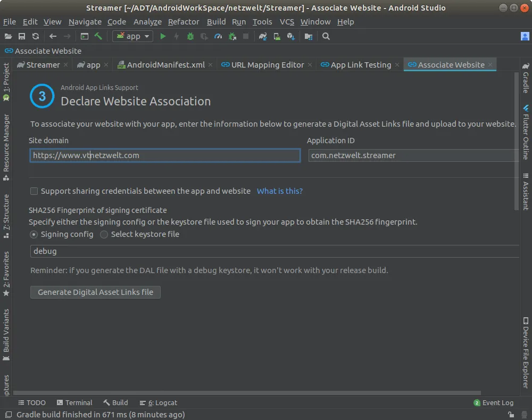
Task: Stop the running application icon
Action: click(245, 36)
